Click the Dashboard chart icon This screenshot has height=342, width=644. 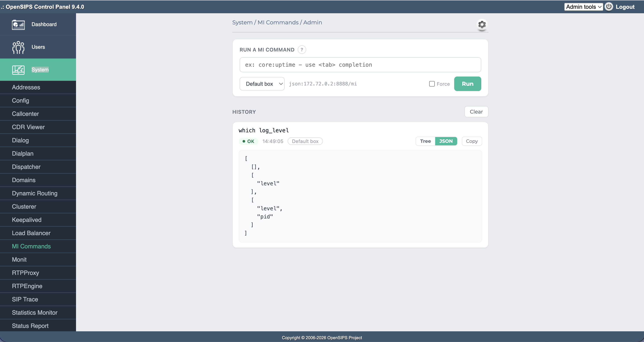click(18, 25)
